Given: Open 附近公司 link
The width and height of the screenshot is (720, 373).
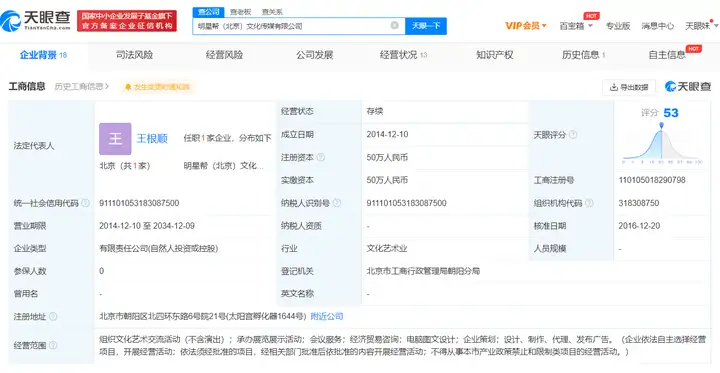Looking at the screenshot, I should [x=327, y=316].
